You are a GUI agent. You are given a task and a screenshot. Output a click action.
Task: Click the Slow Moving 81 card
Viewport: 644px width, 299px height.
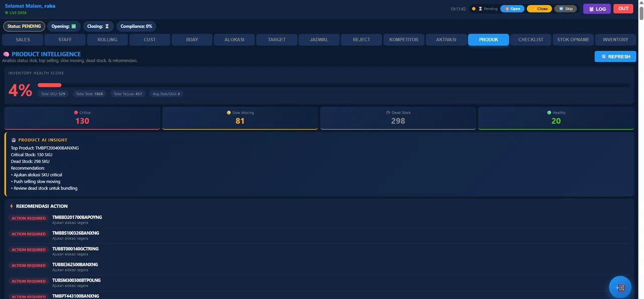pyautogui.click(x=240, y=118)
